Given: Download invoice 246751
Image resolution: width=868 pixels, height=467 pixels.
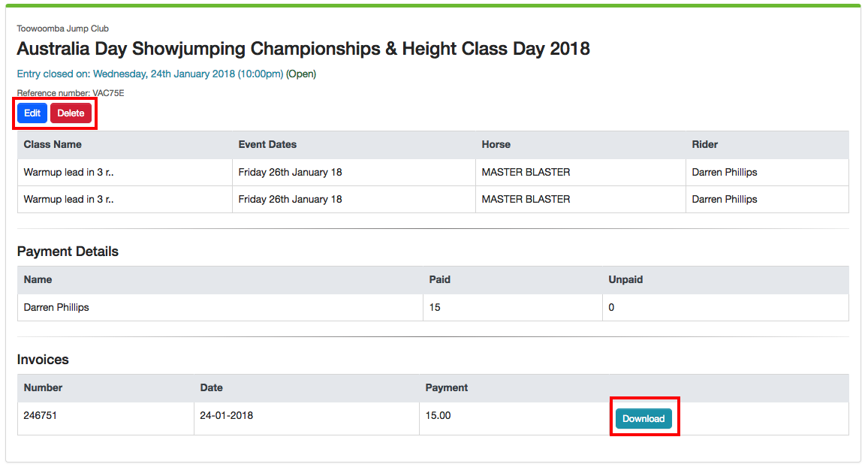Looking at the screenshot, I should point(643,419).
